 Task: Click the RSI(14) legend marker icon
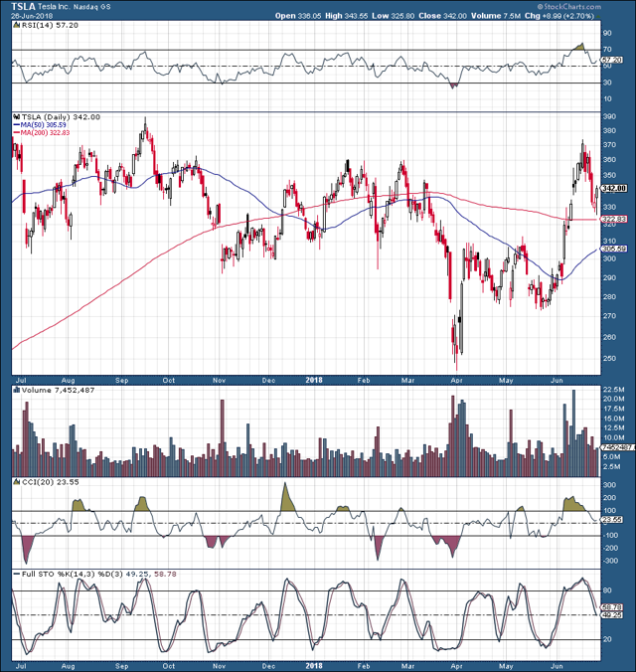click(16, 25)
